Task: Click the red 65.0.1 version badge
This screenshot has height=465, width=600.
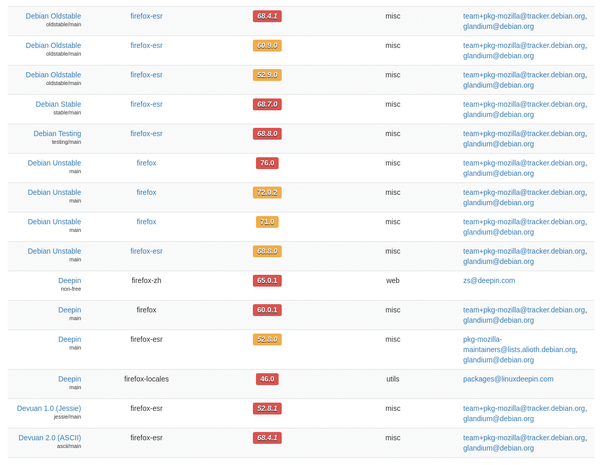Action: click(x=267, y=281)
